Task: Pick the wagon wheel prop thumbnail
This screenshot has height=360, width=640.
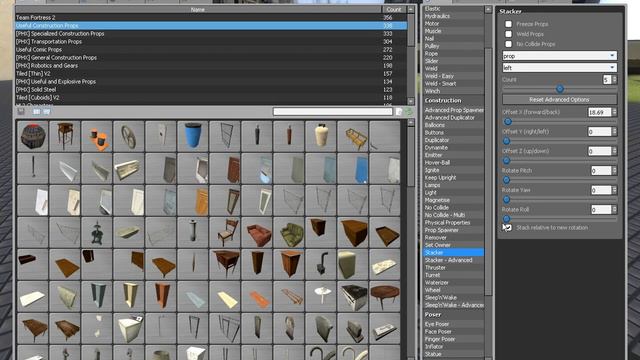Action: tap(129, 136)
